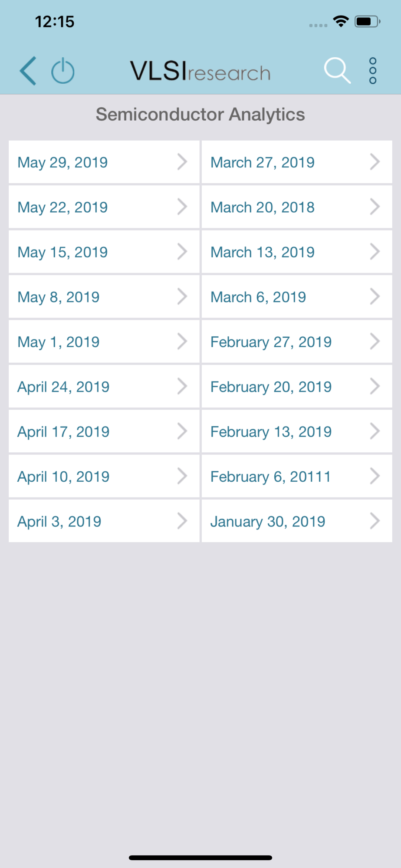
Task: Expand chevron beside March 20, 2018
Action: point(375,207)
